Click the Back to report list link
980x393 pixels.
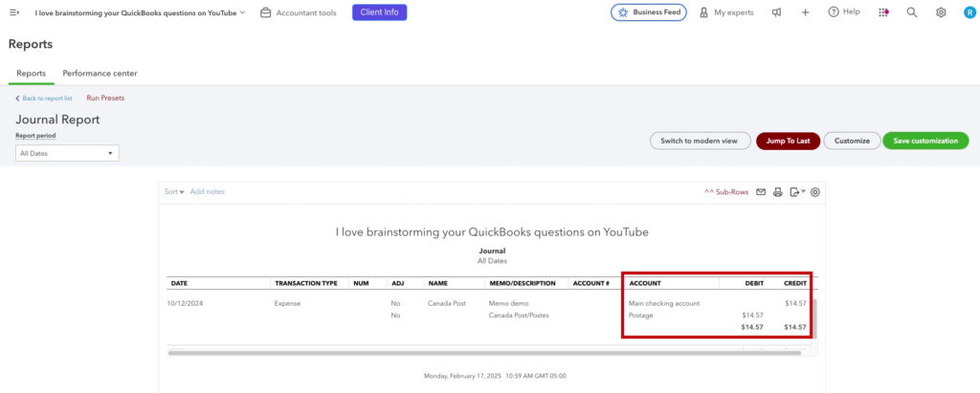(x=46, y=98)
